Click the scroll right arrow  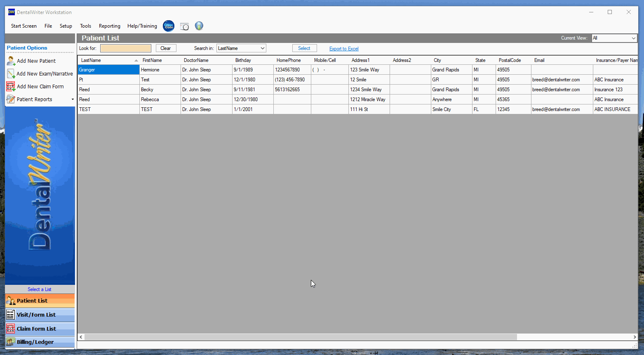[x=635, y=337]
